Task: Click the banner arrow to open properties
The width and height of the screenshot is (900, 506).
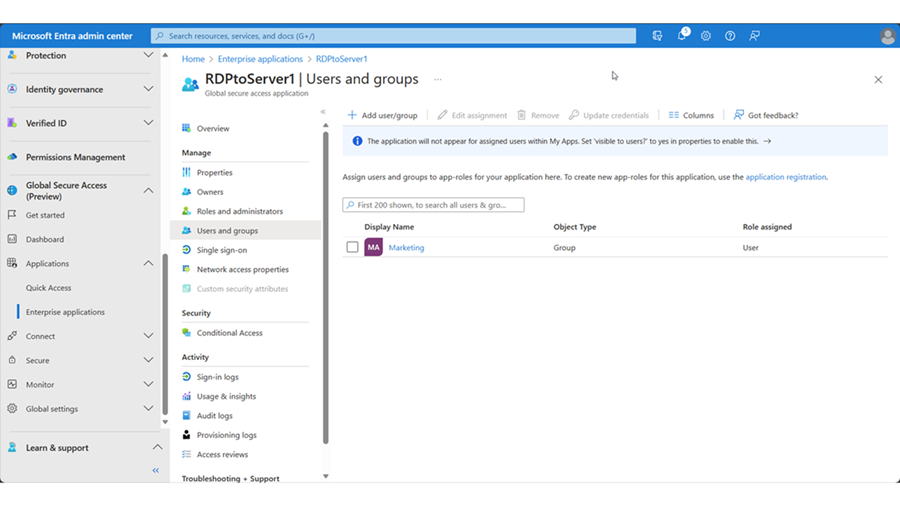Action: [767, 141]
